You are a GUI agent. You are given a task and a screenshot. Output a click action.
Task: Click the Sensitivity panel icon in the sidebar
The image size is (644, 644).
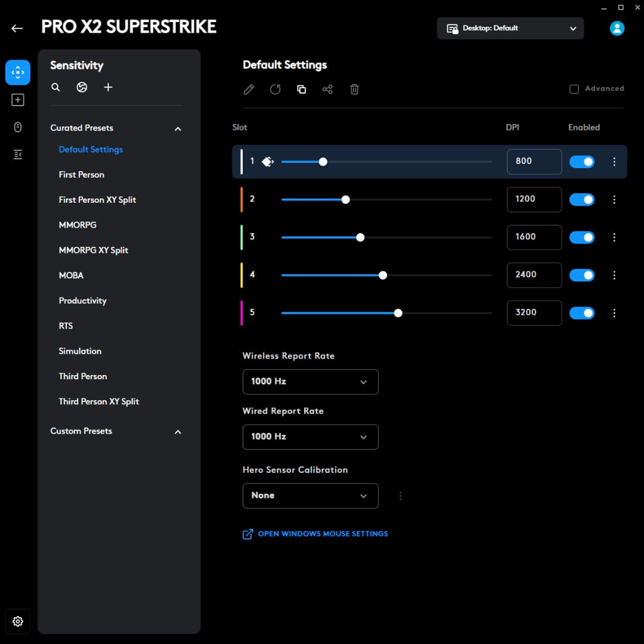coord(18,72)
